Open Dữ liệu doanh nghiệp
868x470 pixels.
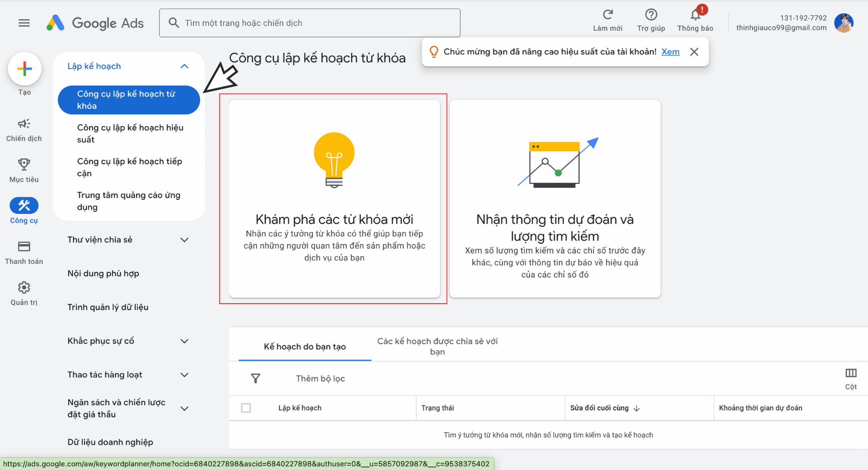tap(110, 442)
